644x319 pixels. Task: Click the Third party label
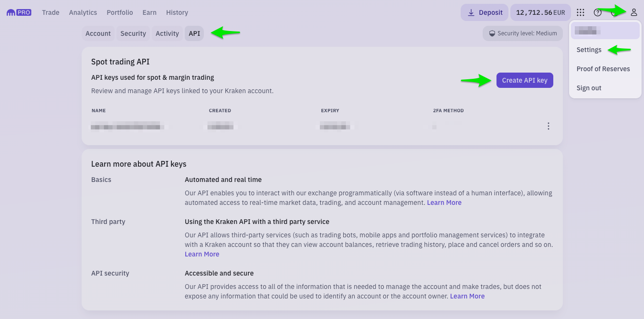(x=108, y=222)
